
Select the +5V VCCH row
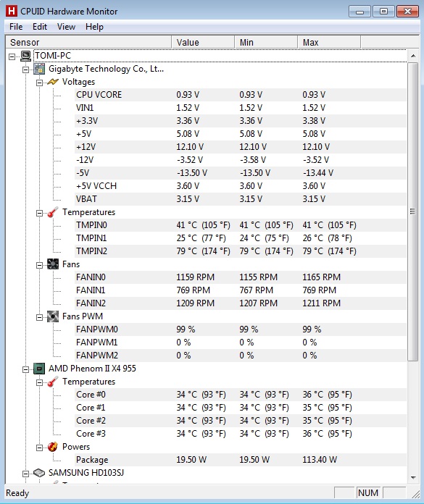tap(241, 186)
